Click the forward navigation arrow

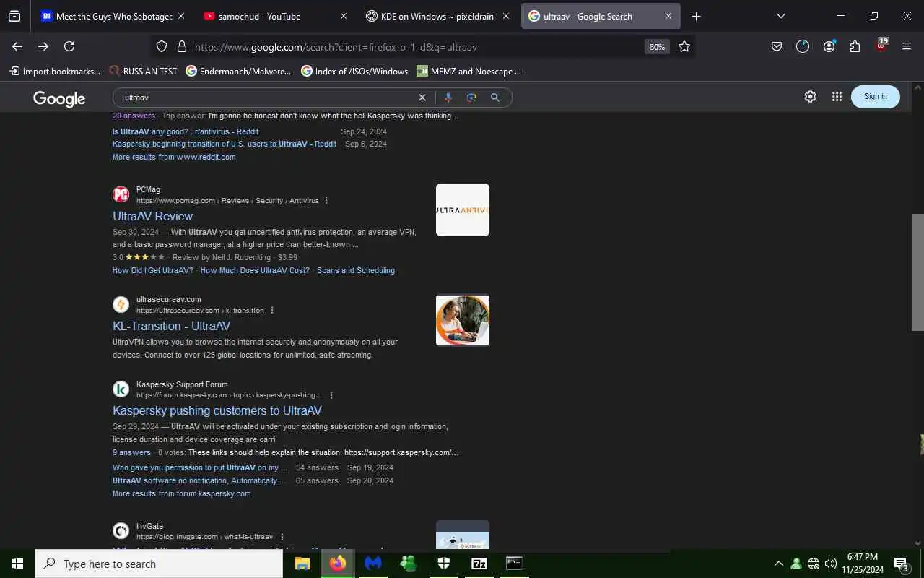tap(43, 46)
